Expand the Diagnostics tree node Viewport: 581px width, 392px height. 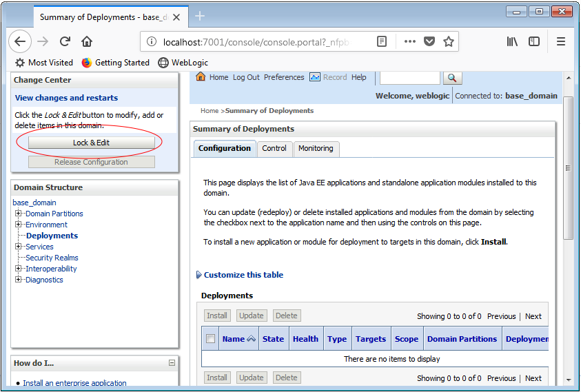18,280
